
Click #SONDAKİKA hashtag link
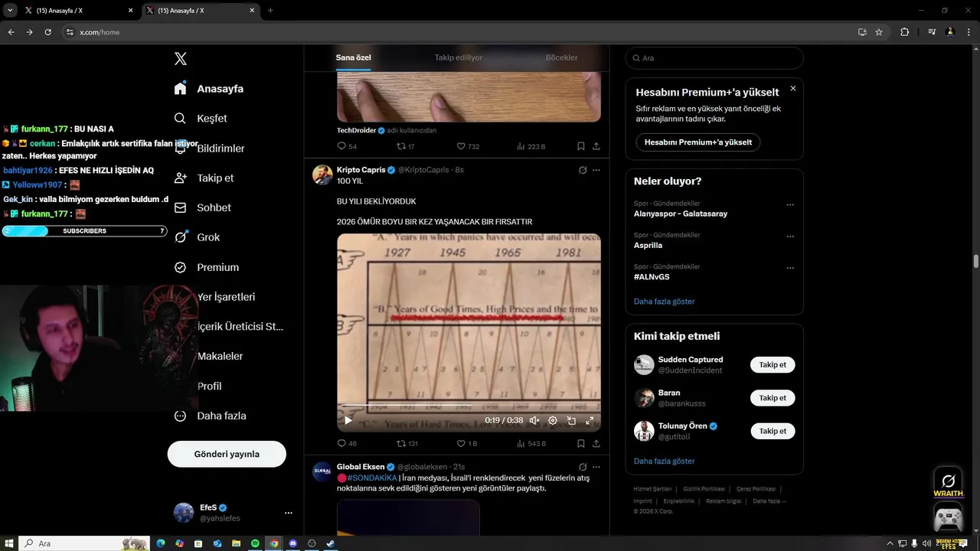pos(371,478)
